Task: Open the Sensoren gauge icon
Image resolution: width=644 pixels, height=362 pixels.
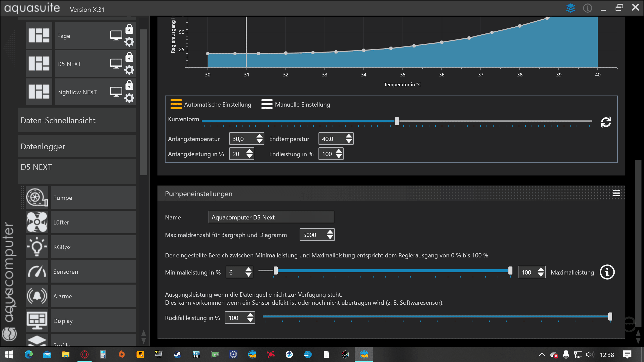Action: click(x=37, y=271)
